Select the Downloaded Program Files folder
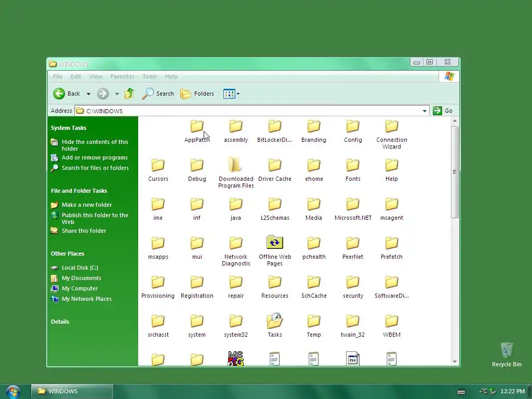The height and width of the screenshot is (399, 532). (236, 173)
